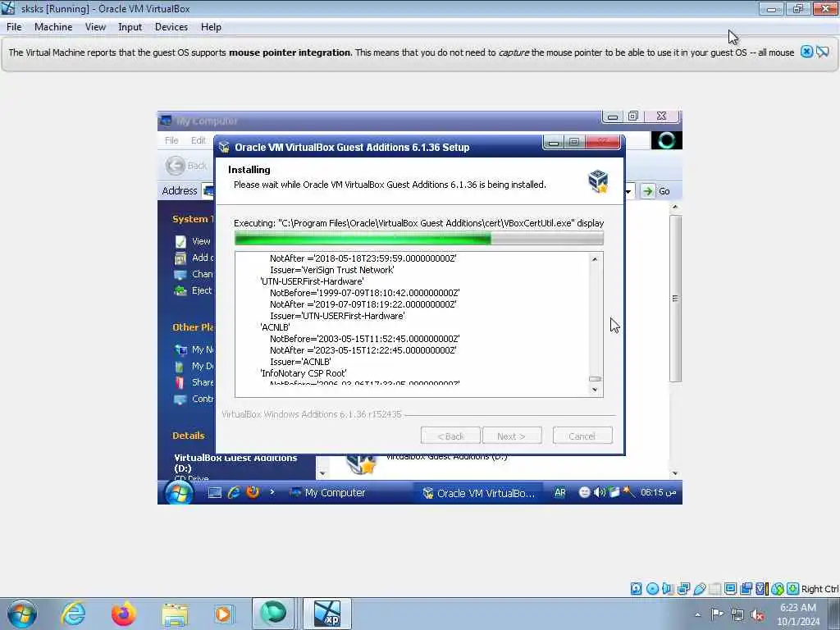The width and height of the screenshot is (840, 630).
Task: Launch Internet Explorer in guest quick launch
Action: 234,492
